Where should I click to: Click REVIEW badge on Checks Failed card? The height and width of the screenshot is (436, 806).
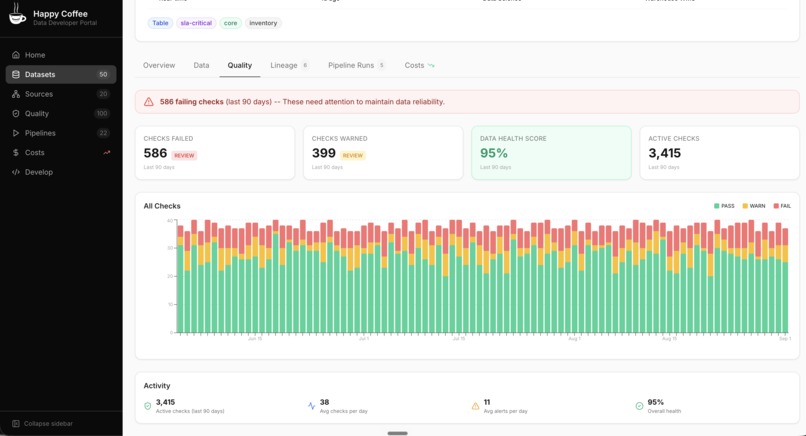[184, 155]
